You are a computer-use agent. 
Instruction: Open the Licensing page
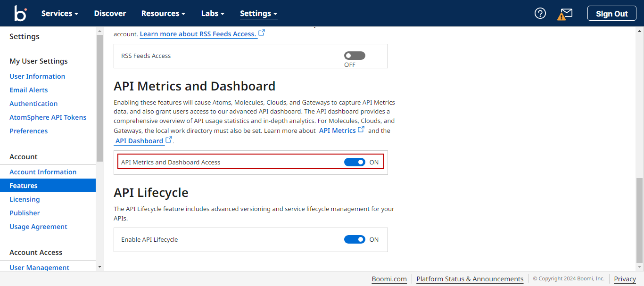[25, 199]
